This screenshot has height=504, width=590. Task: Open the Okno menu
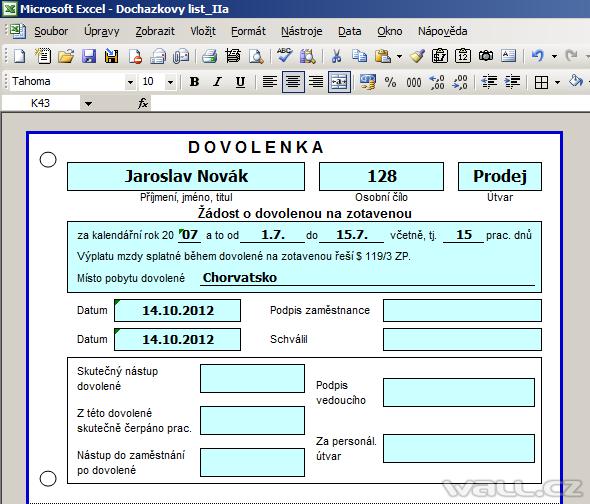tap(390, 31)
